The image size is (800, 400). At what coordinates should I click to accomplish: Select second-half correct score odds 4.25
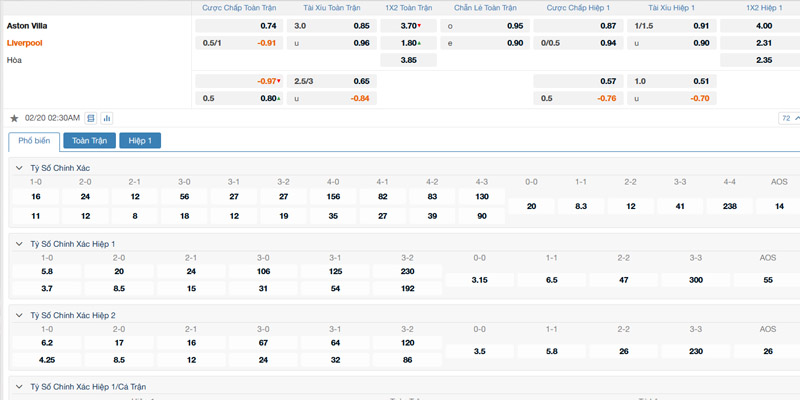click(47, 360)
